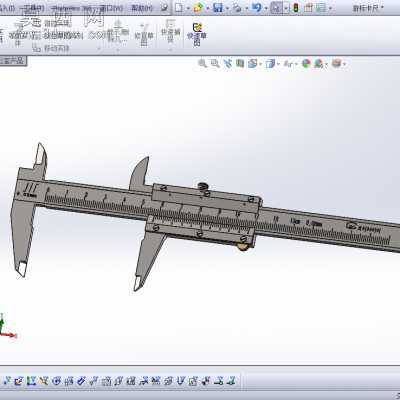
Task: Open the View Orientation cube icon
Action: [252, 63]
